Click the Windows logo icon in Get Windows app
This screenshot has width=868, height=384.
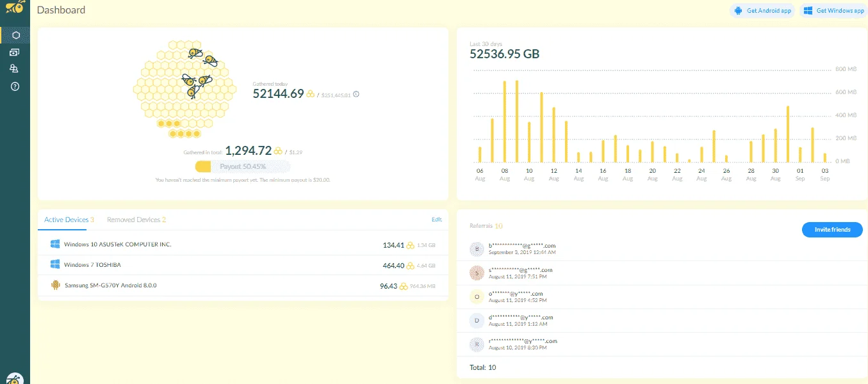(808, 11)
